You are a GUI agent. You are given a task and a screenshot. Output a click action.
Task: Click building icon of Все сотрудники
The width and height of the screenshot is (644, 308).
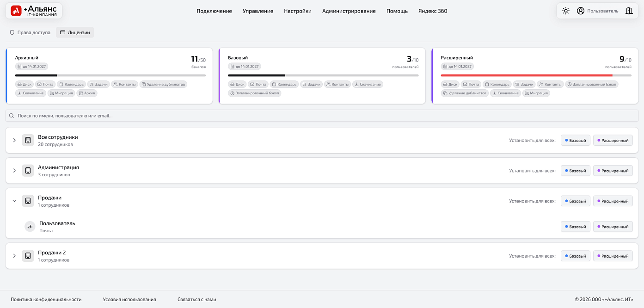pyautogui.click(x=28, y=140)
